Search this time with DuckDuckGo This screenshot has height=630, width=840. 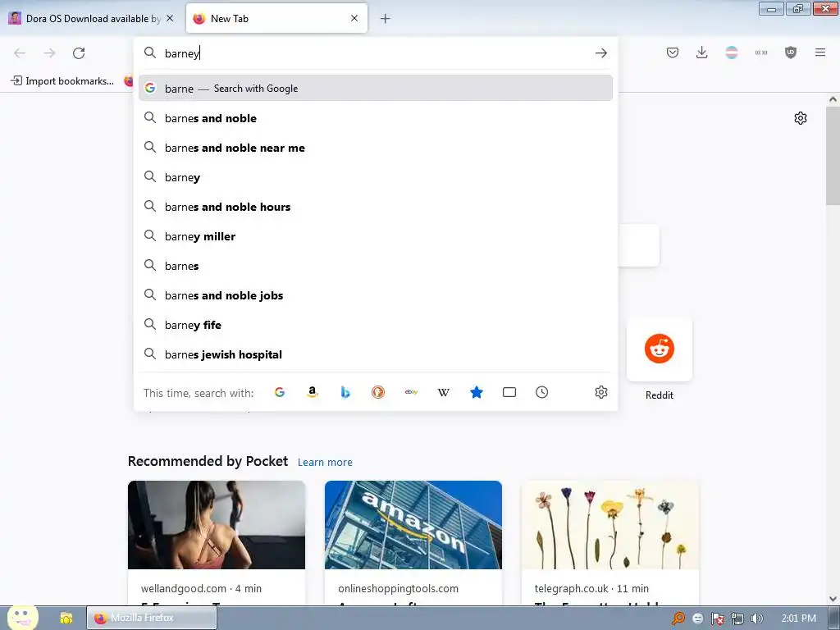coord(377,392)
